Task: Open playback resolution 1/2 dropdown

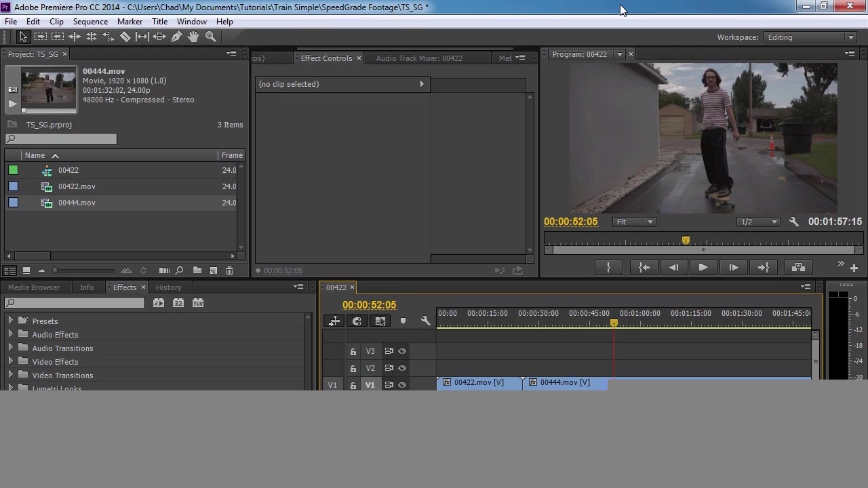Action: (x=758, y=222)
